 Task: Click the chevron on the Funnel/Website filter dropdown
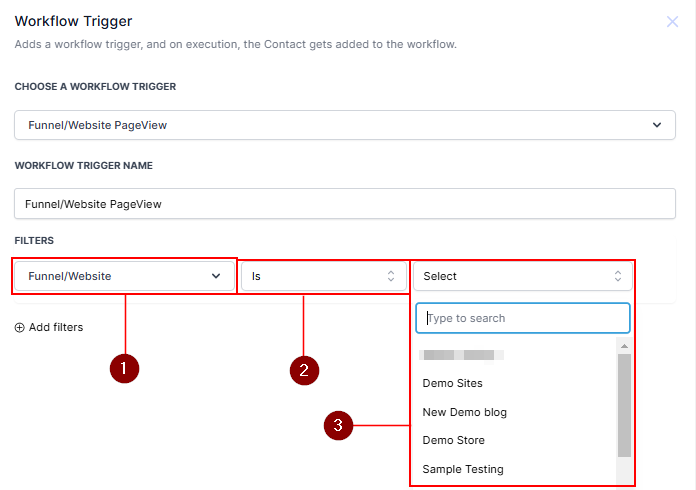(x=216, y=276)
